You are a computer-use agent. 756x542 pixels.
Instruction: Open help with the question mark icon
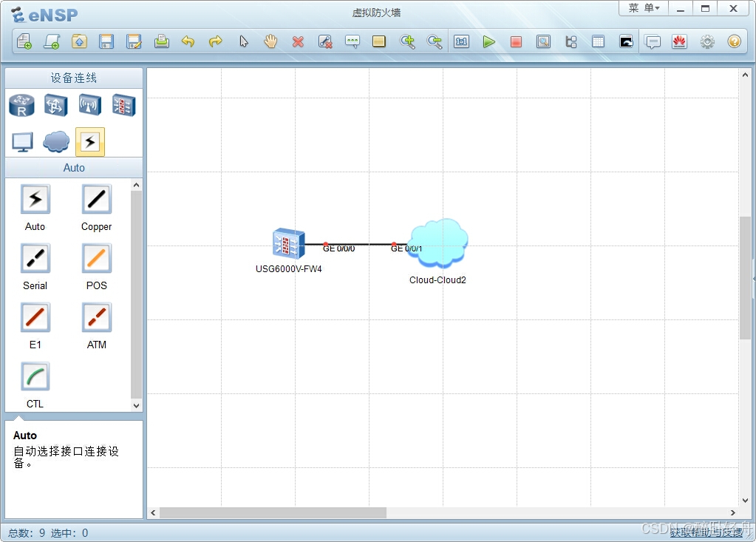coord(735,41)
